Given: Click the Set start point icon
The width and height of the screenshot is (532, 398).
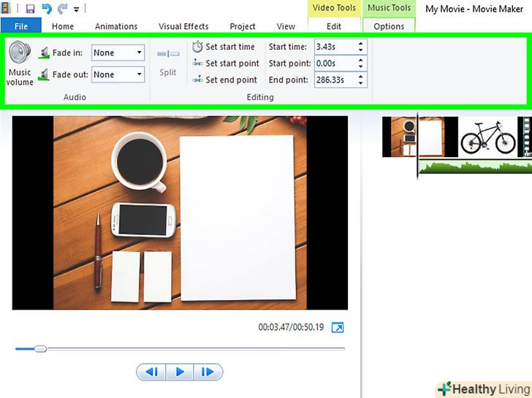Looking at the screenshot, I should coord(197,64).
